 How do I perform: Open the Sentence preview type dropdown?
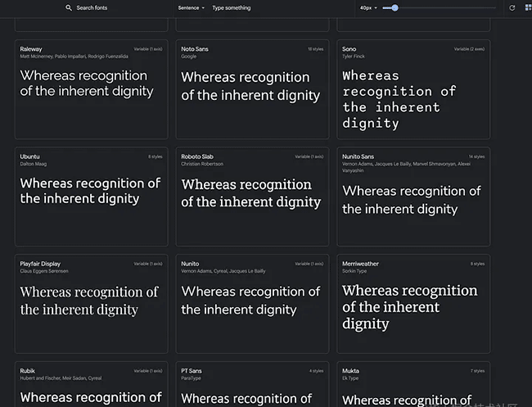pos(192,7)
